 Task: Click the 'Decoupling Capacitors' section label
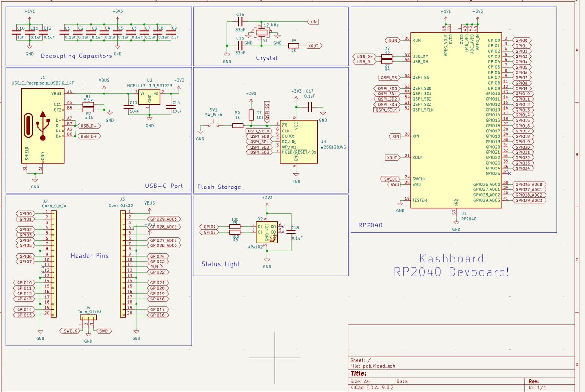coord(76,56)
